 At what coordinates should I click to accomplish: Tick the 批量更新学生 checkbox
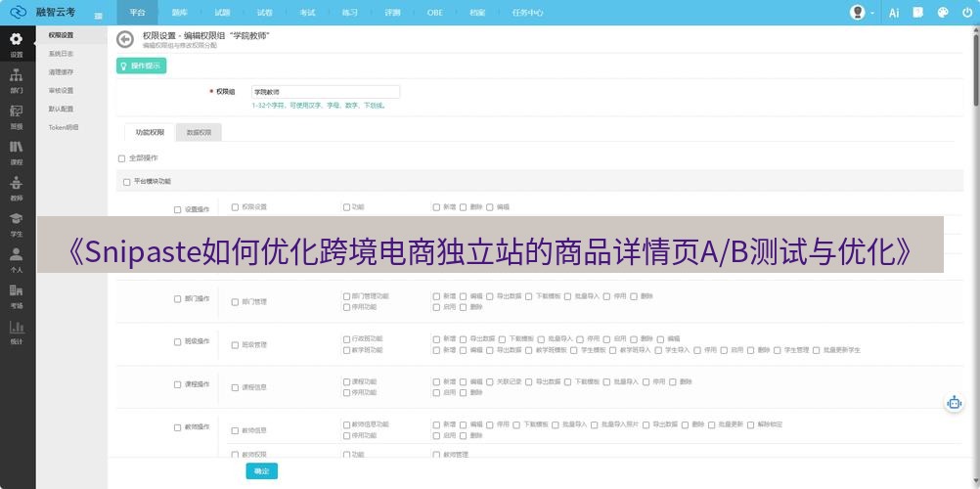tap(817, 350)
